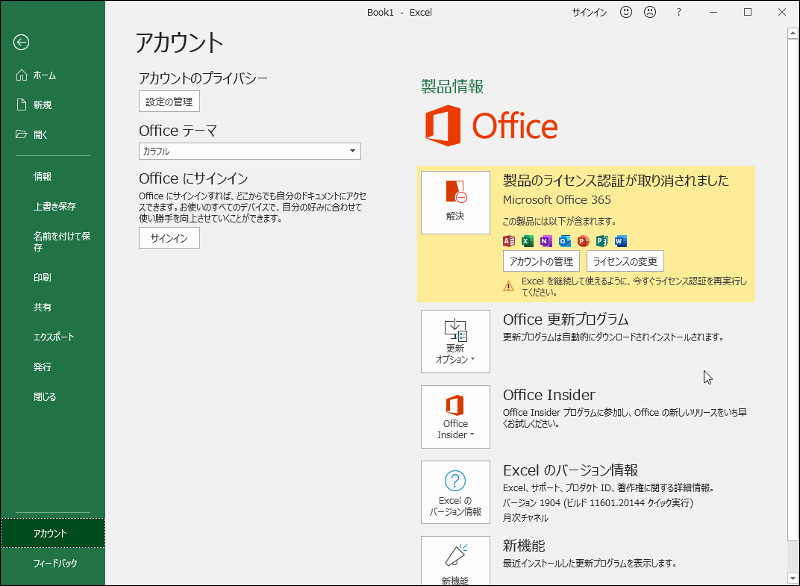The width and height of the screenshot is (800, 586).
Task: Click the Access app icon
Action: (x=509, y=241)
